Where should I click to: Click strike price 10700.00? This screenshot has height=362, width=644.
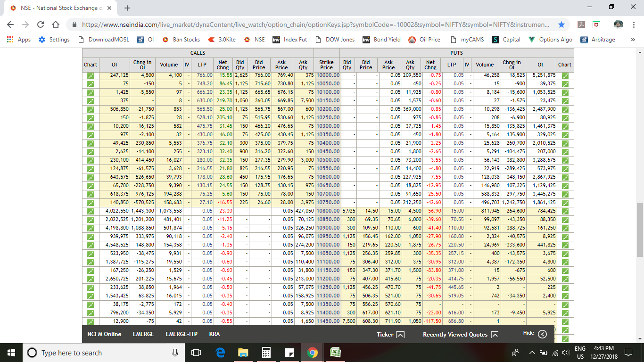pos(328,194)
